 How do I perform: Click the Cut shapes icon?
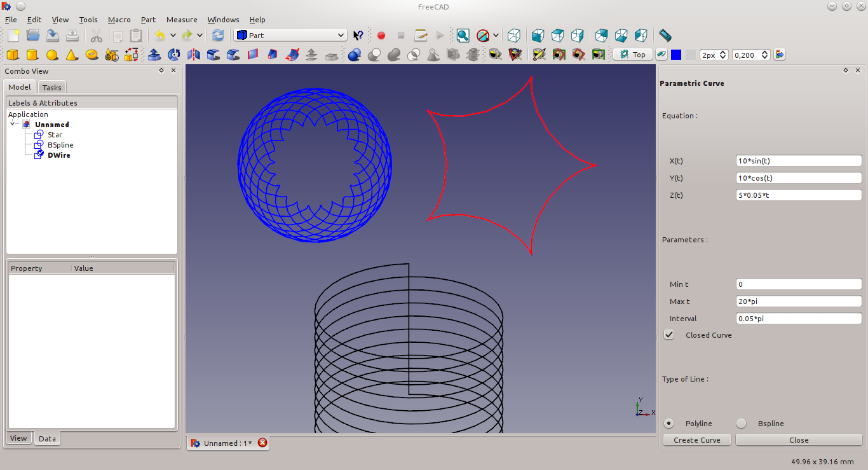pyautogui.click(x=374, y=55)
